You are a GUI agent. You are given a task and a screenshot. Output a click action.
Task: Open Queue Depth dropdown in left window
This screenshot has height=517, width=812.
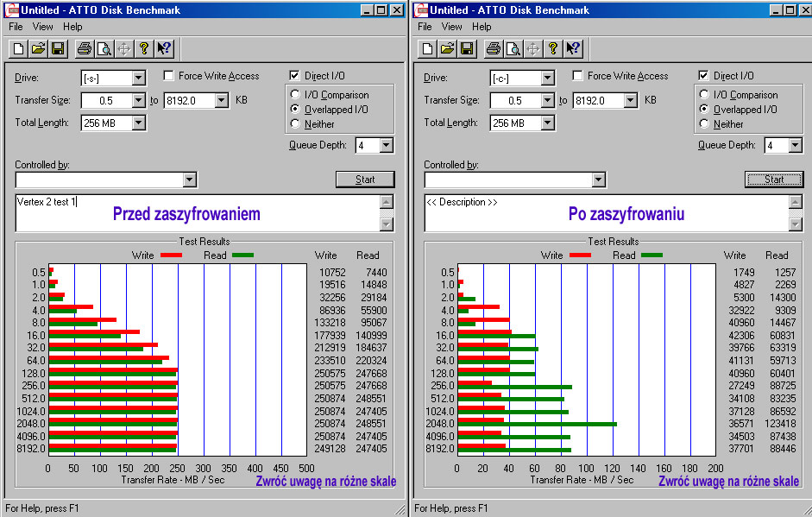387,146
